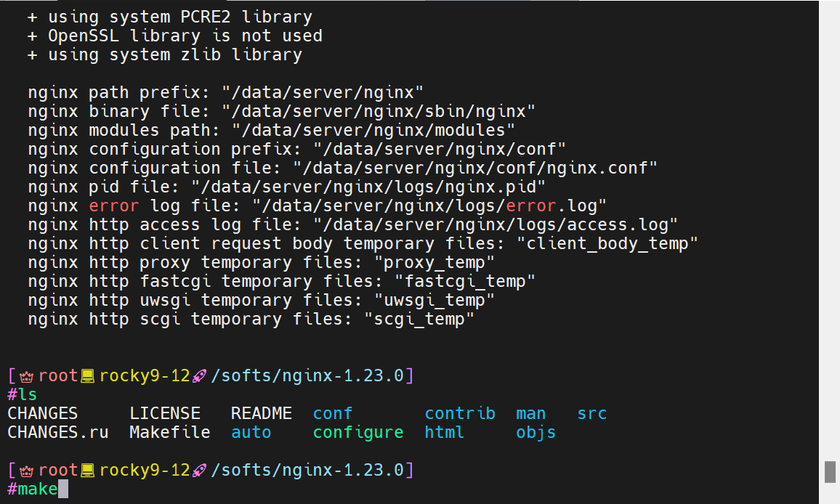Image resolution: width=840 pixels, height=504 pixels.
Task: Click the 'src' directory name
Action: point(592,413)
